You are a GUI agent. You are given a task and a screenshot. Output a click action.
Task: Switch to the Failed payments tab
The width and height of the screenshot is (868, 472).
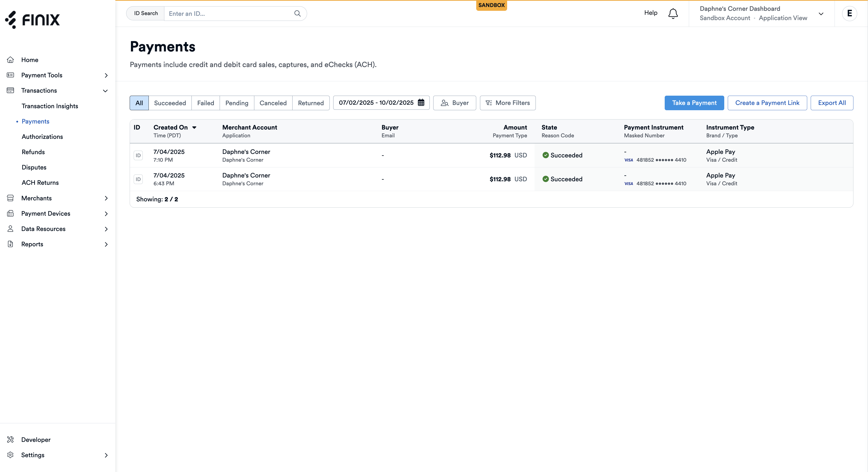point(206,103)
